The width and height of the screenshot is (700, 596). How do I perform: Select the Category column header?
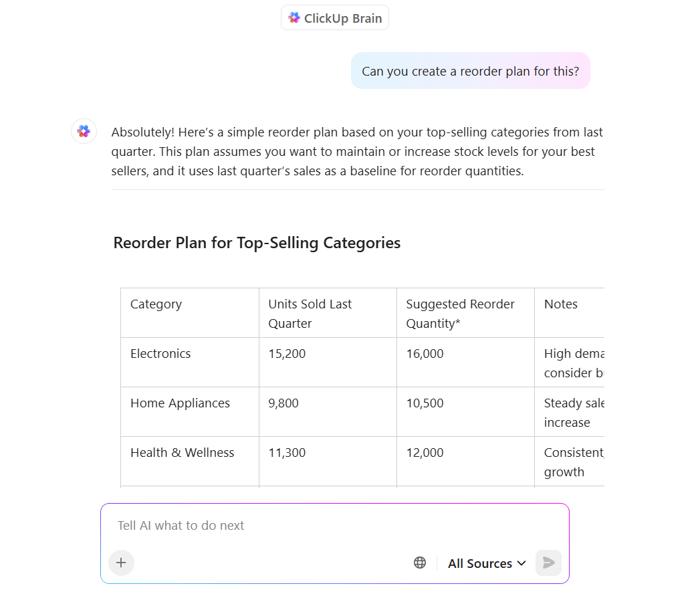156,304
